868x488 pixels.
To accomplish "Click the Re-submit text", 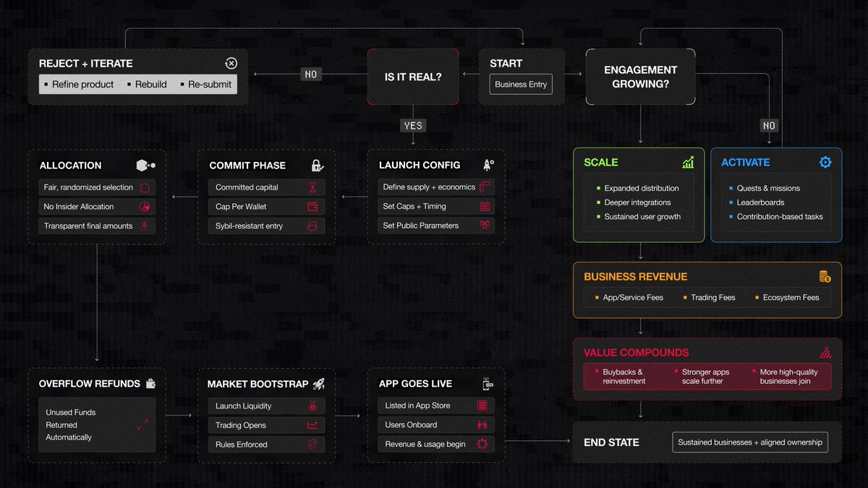I will (210, 85).
